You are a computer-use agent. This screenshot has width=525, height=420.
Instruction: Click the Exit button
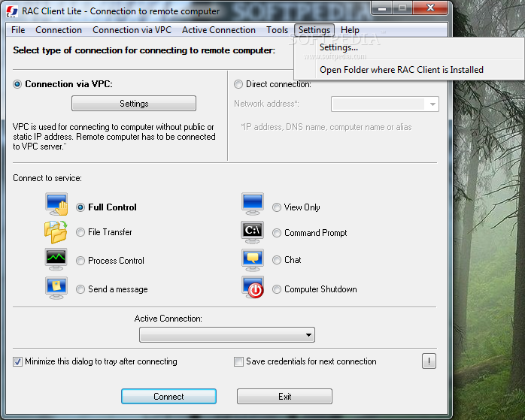pyautogui.click(x=284, y=397)
